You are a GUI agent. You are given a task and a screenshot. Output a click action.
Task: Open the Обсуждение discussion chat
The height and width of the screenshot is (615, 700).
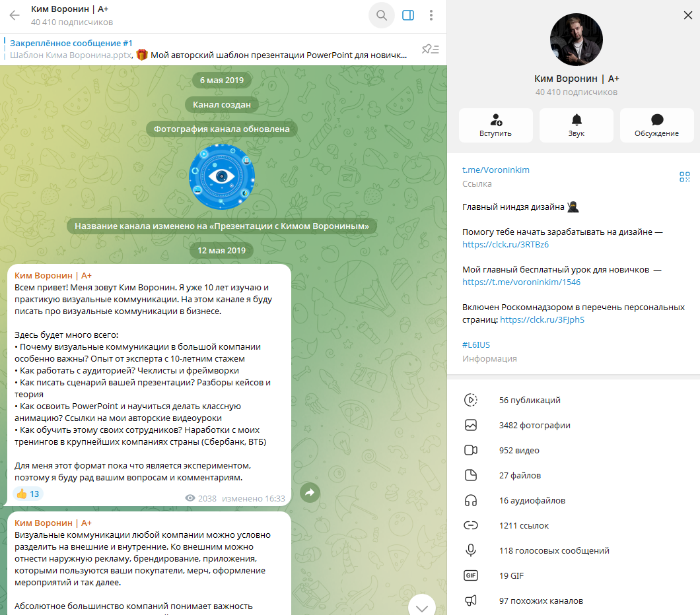tap(656, 125)
